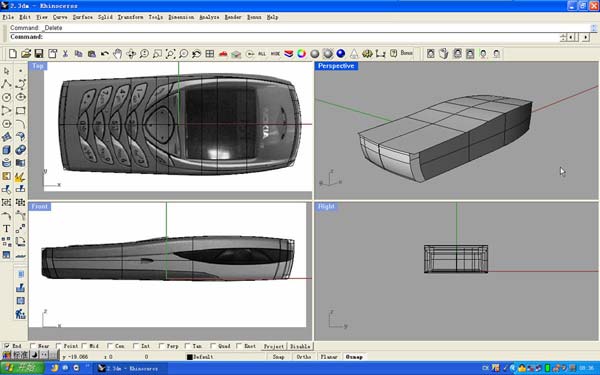
Task: Select the arrow pointer tool
Action: (7, 71)
